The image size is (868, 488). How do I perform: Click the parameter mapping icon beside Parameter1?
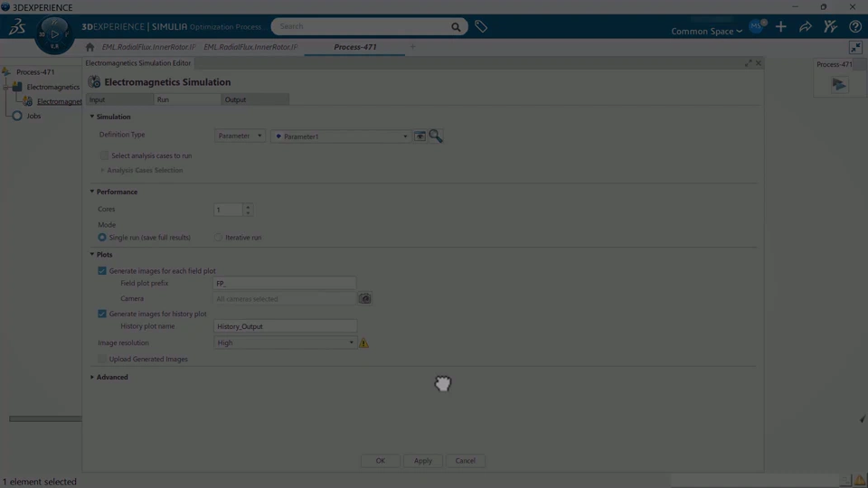[x=420, y=136]
